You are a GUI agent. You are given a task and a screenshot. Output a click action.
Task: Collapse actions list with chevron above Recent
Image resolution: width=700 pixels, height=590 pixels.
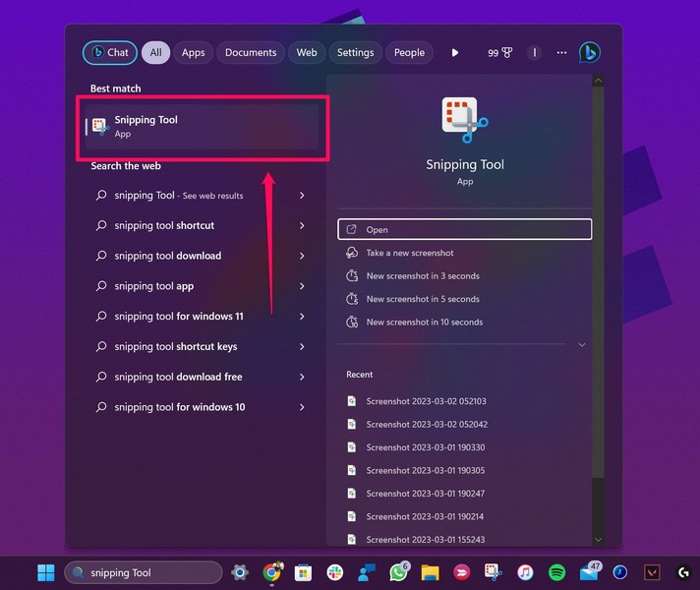click(x=582, y=345)
